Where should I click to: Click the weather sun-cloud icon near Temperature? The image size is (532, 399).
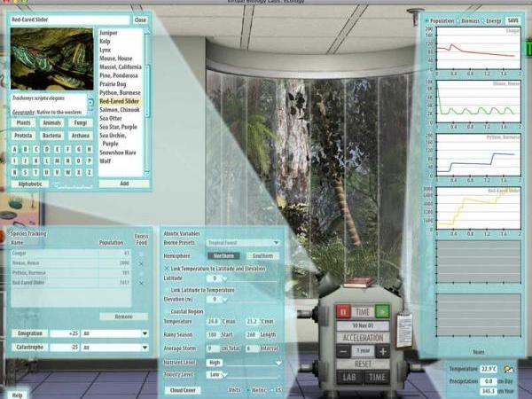coord(509,369)
